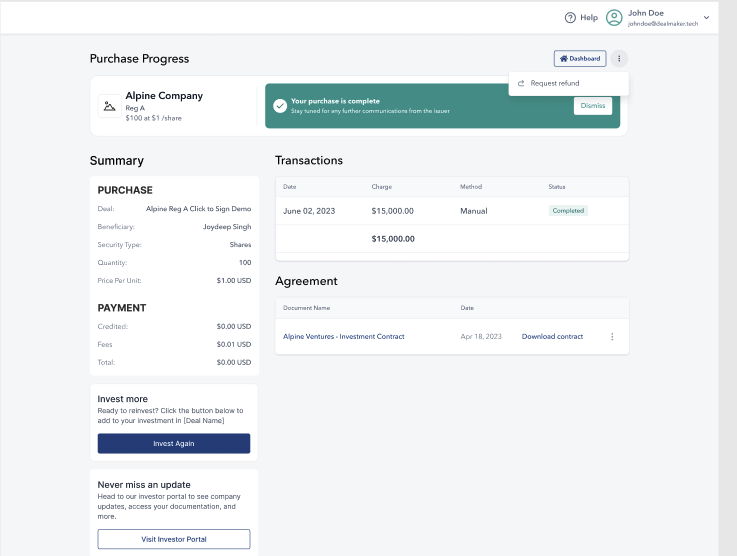Click the Quantity value 100

coord(245,263)
